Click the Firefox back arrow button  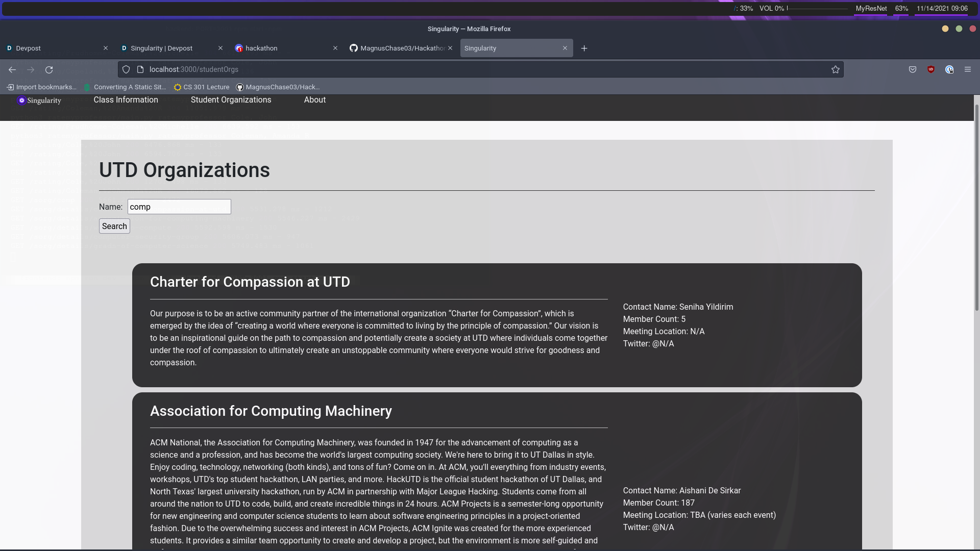(12, 69)
